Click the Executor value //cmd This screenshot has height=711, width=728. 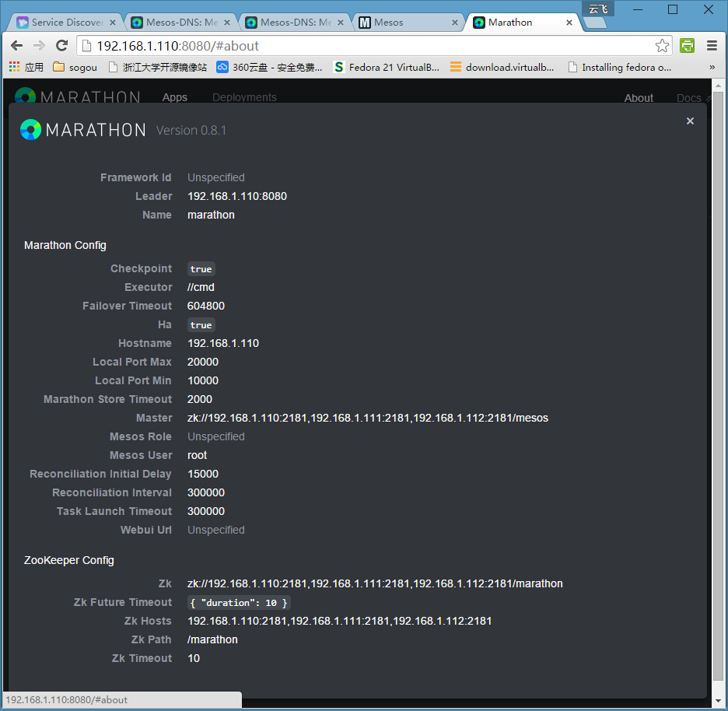(x=201, y=287)
